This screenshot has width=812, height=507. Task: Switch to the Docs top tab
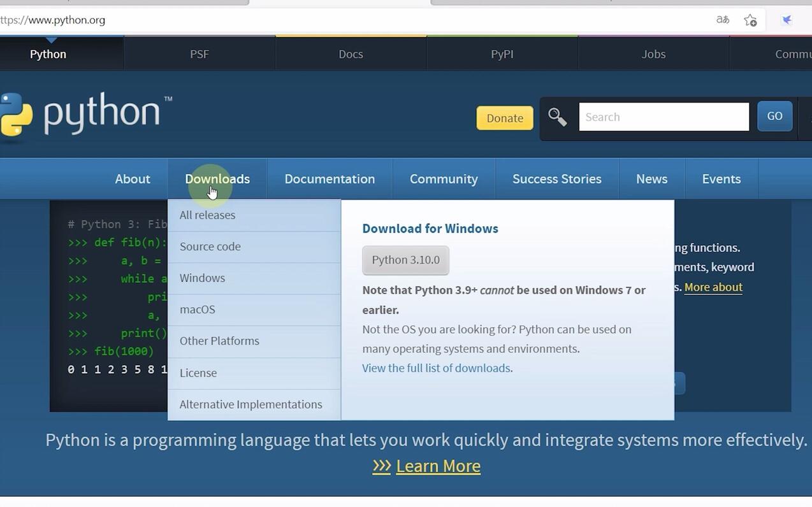[x=351, y=54]
